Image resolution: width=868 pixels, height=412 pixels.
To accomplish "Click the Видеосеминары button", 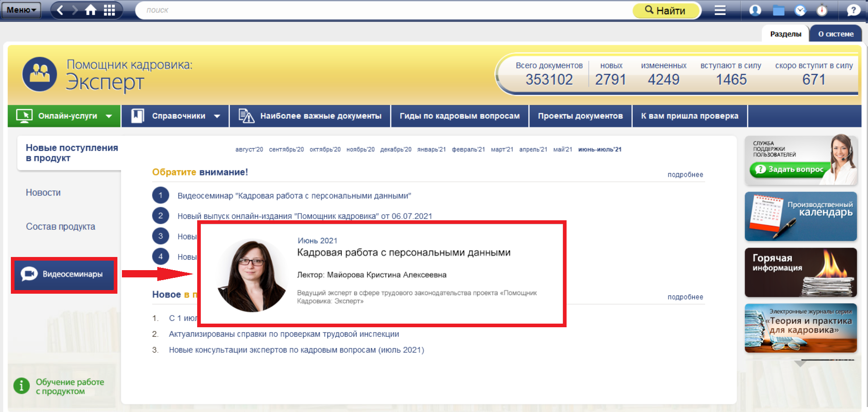I will (x=64, y=274).
